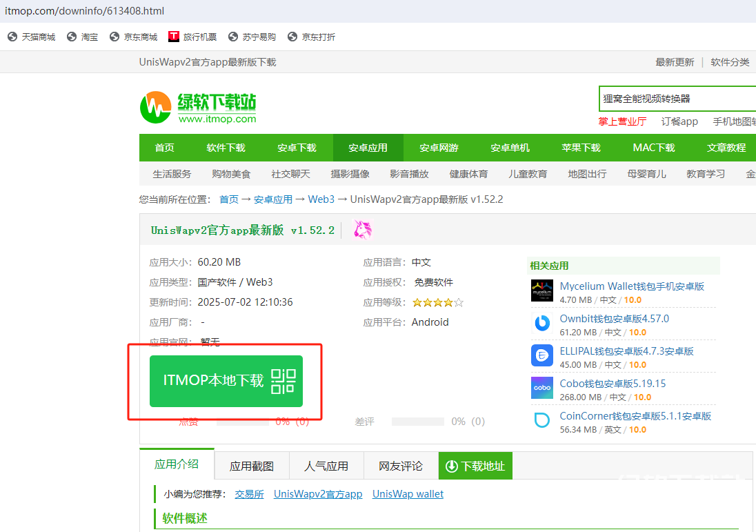Click the QR code icon on download button

283,381
